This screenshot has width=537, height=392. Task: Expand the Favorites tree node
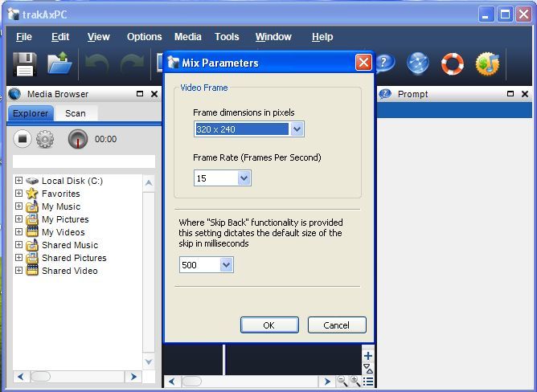(18, 194)
